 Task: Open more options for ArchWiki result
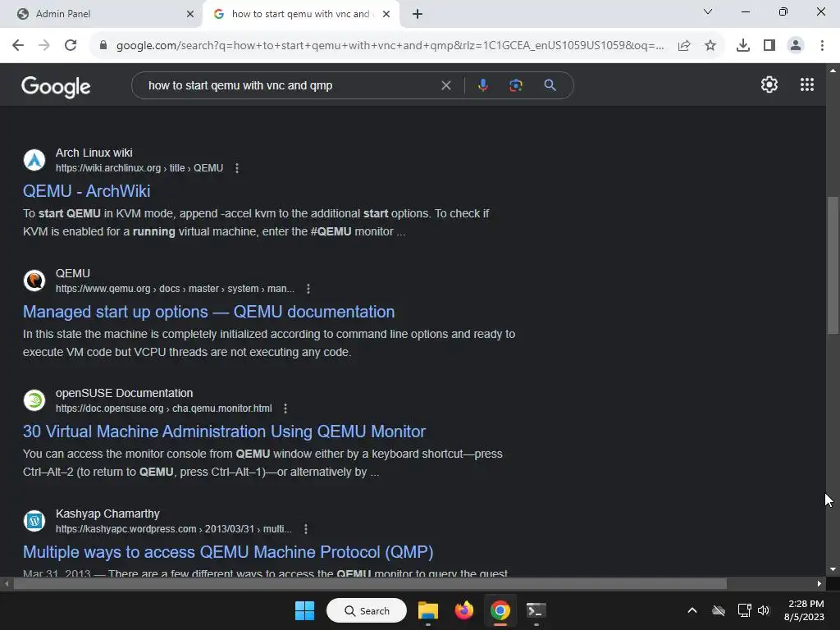click(x=237, y=168)
